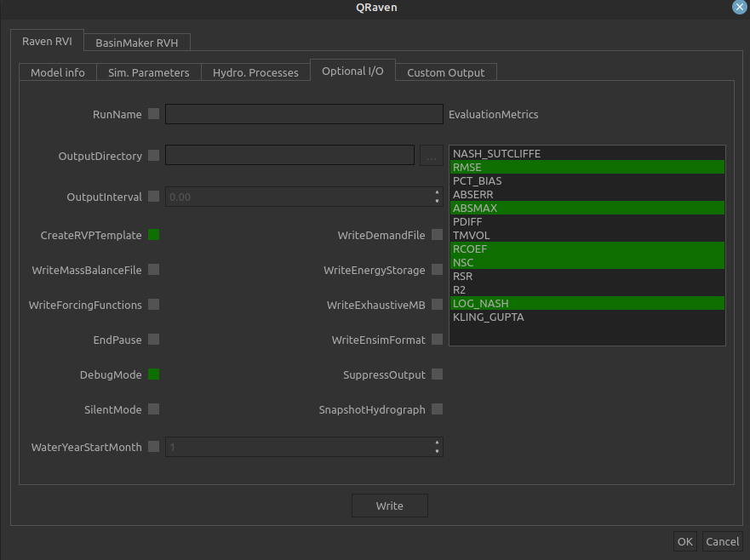Enable the WriteExhaustiveMB checkbox
Image resolution: width=750 pixels, height=560 pixels.
coord(438,305)
